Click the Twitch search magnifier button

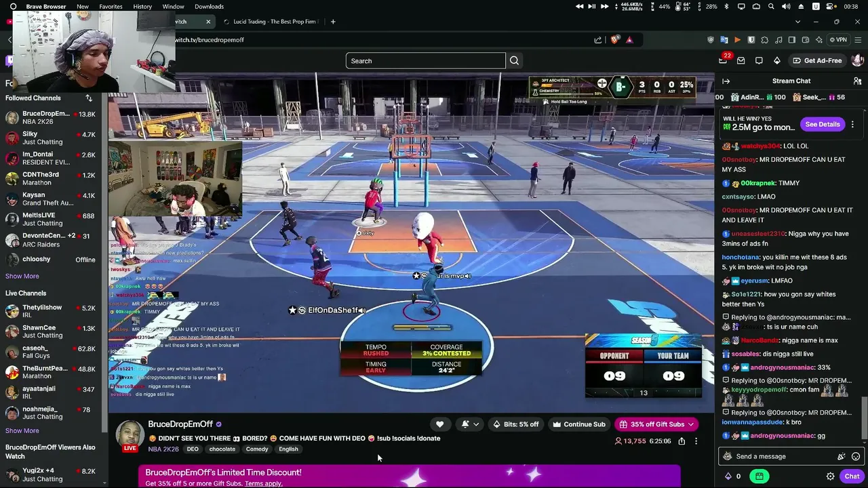click(514, 61)
